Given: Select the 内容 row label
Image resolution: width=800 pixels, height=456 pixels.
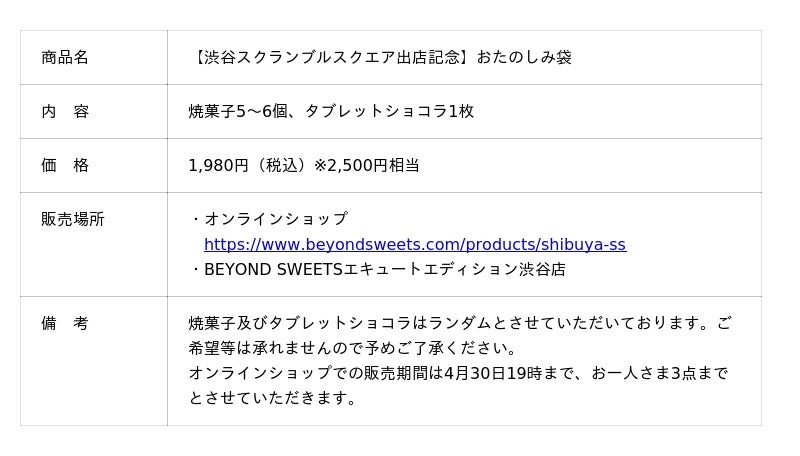Looking at the screenshot, I should point(65,112).
